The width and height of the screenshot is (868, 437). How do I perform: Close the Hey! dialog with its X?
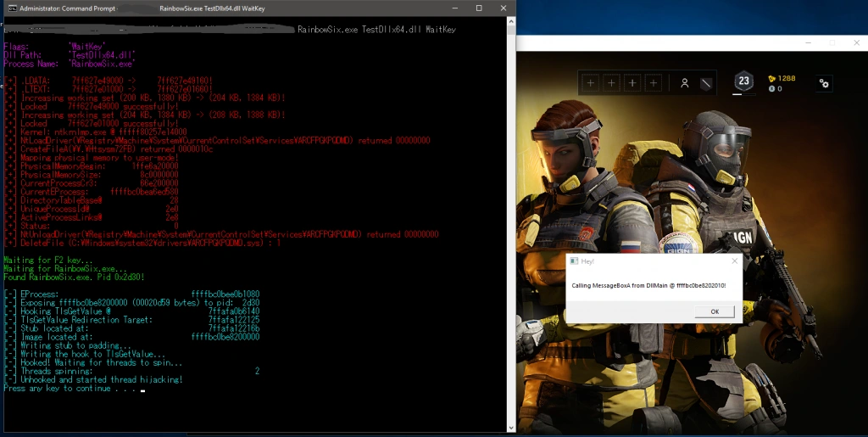[733, 261]
